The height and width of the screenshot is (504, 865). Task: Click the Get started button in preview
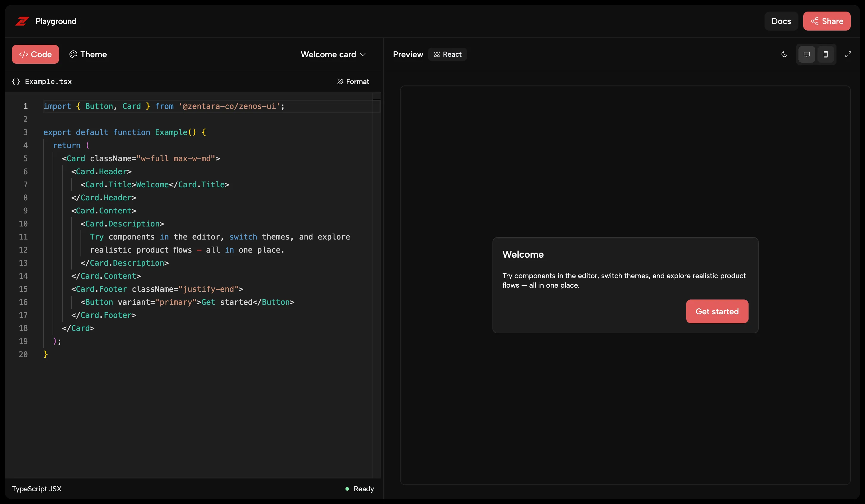click(x=717, y=311)
